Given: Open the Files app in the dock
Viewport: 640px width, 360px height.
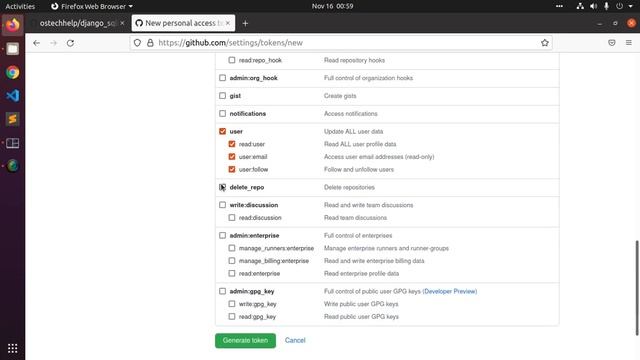Looking at the screenshot, I should [x=13, y=49].
